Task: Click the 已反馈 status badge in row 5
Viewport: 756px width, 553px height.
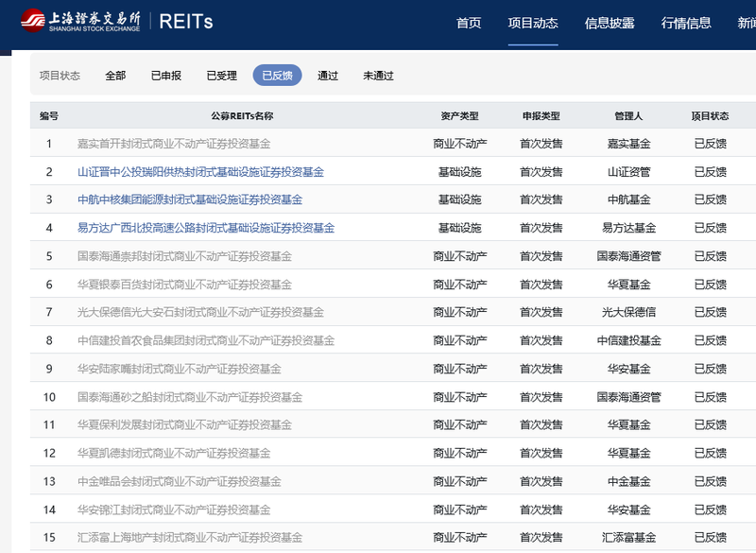Action: tap(712, 254)
